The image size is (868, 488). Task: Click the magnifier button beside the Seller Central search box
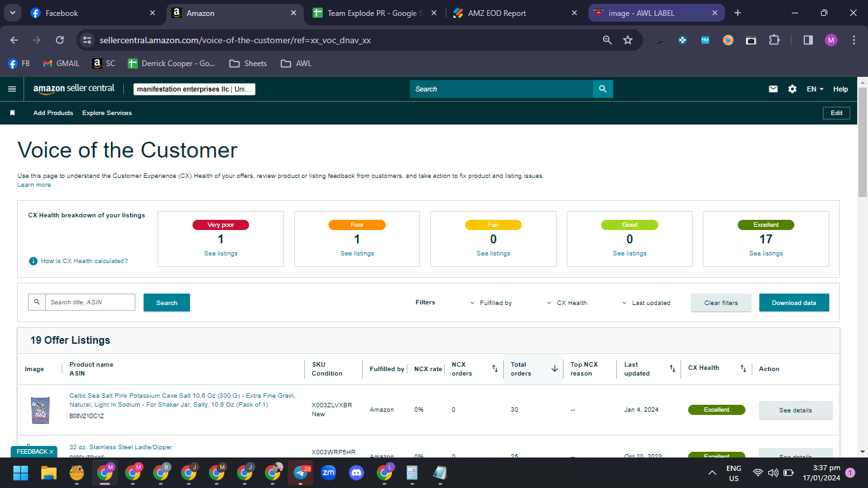click(602, 89)
